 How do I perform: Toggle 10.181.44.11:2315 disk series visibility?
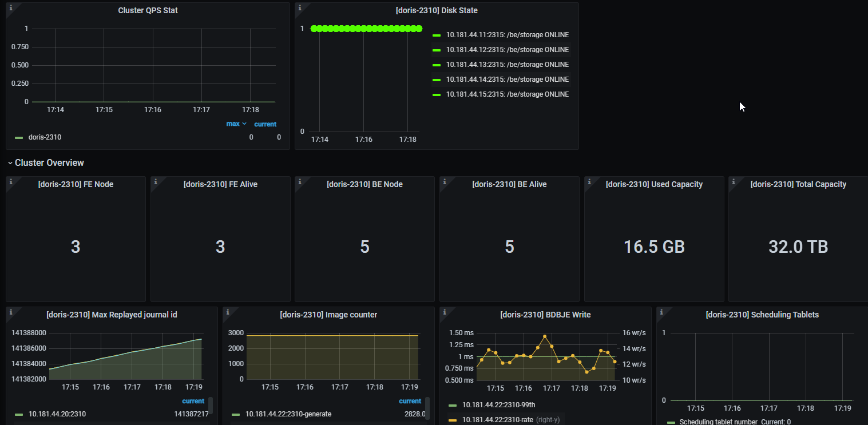pos(508,35)
